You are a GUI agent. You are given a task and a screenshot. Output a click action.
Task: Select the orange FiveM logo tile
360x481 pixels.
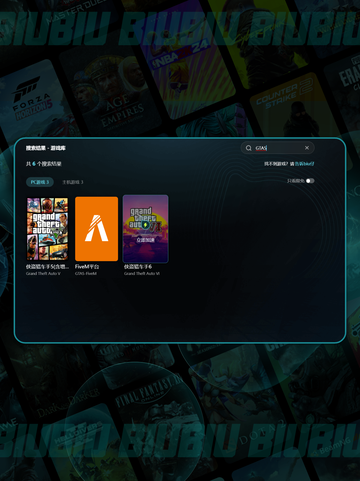pyautogui.click(x=96, y=229)
